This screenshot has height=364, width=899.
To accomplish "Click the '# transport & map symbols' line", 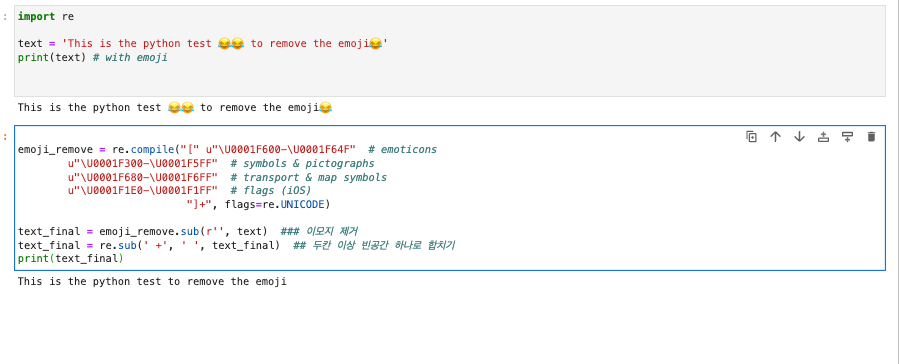I will pyautogui.click(x=227, y=177).
